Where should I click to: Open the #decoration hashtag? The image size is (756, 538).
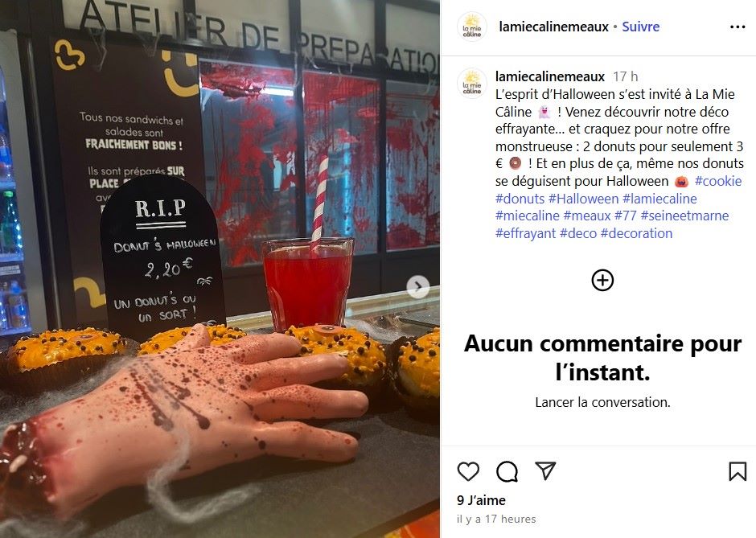point(636,233)
